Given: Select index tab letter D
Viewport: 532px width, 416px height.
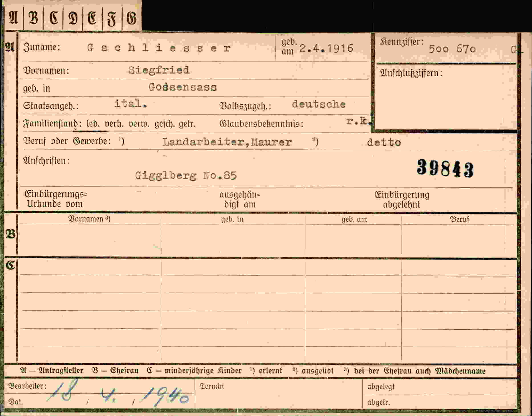Looking at the screenshot, I should [x=73, y=18].
